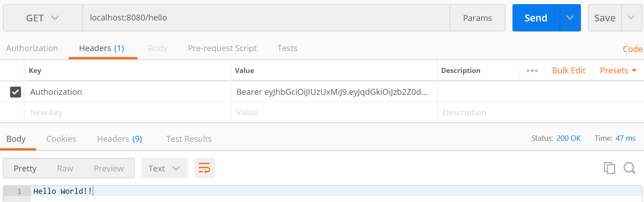This screenshot has height=202, width=644.
Task: Click the wrap lines icon in response toolbar
Action: point(205,168)
